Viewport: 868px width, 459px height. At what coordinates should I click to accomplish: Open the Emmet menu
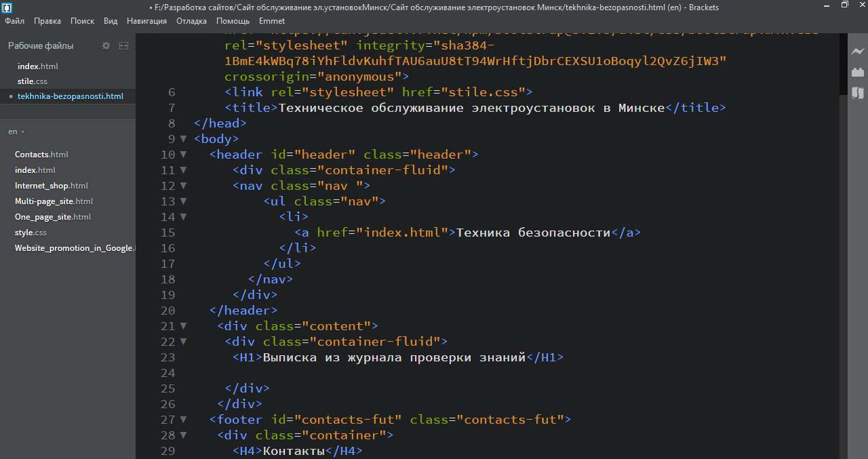[271, 21]
